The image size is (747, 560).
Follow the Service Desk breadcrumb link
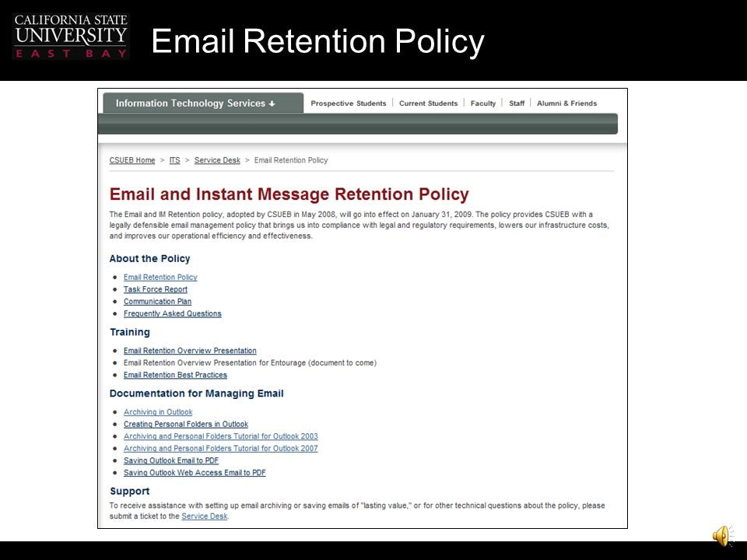[217, 160]
